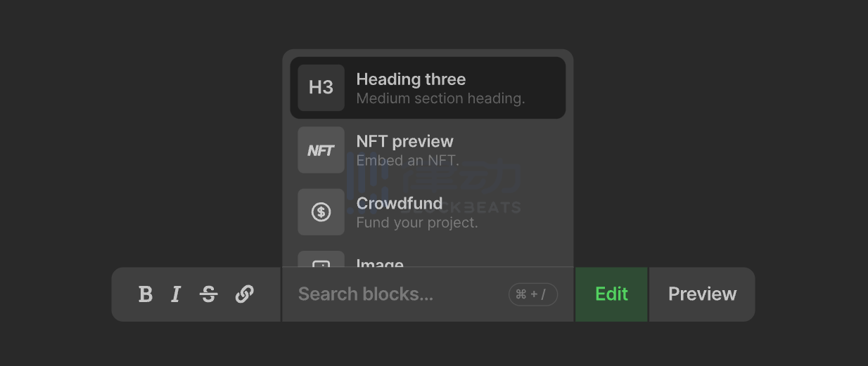868x366 pixels.
Task: Toggle bold formatting
Action: click(146, 294)
